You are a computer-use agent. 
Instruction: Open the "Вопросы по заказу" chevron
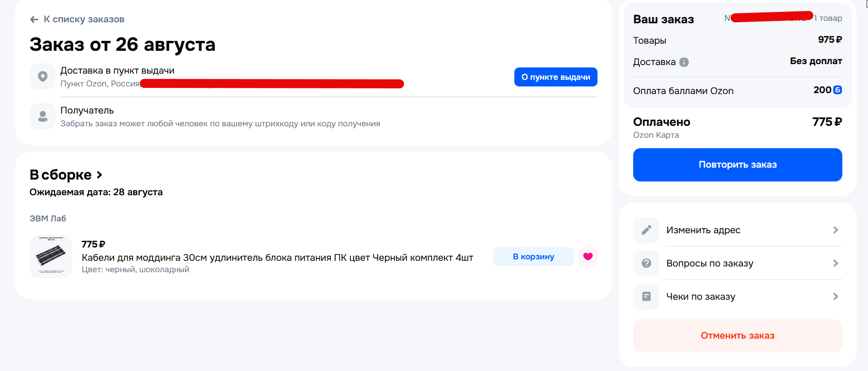[x=835, y=263]
